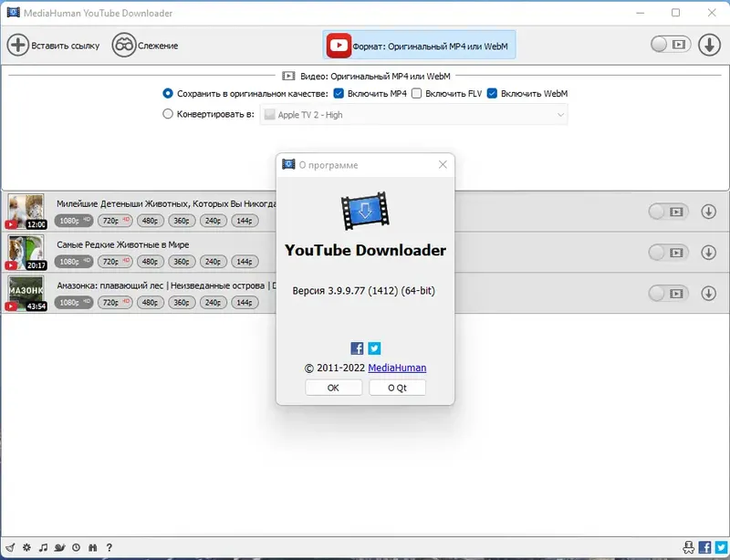The height and width of the screenshot is (560, 730).
Task: Open the music note icon at bottom
Action: coord(44,548)
